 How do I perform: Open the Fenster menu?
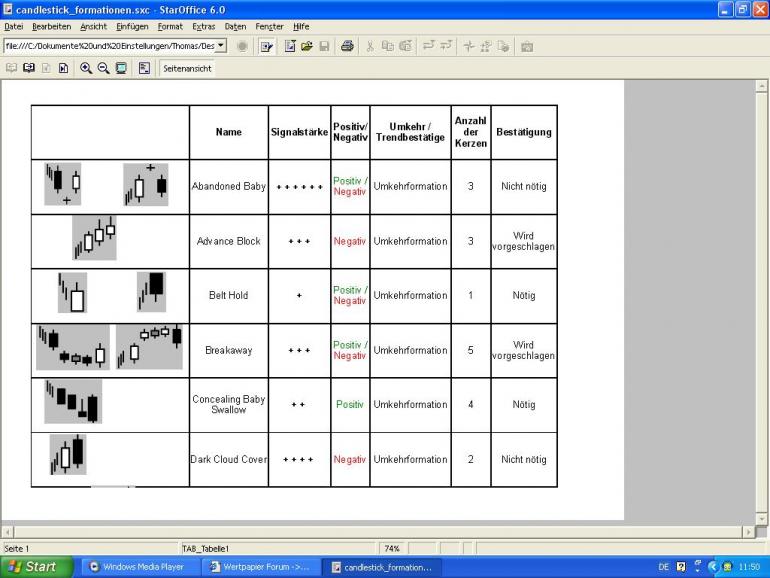pos(269,27)
